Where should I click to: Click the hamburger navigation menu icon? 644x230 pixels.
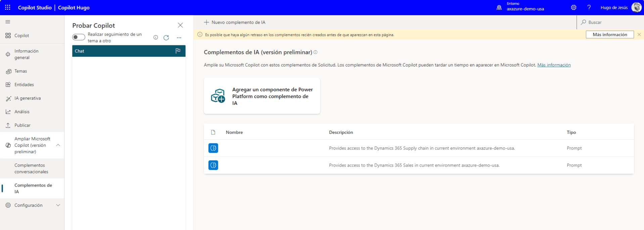click(8, 22)
